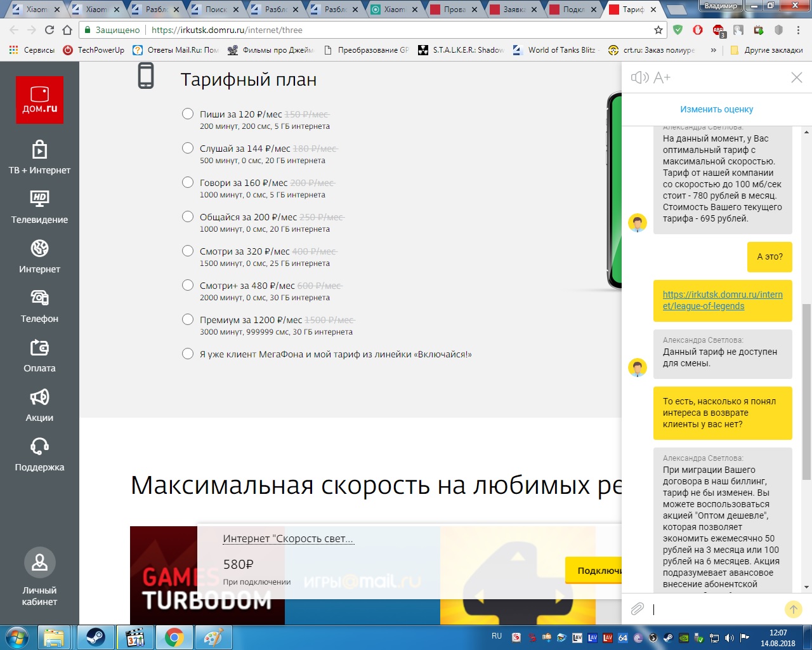The image size is (812, 650).
Task: Open Интернет "Скорость свет..." tariff link
Action: click(288, 539)
